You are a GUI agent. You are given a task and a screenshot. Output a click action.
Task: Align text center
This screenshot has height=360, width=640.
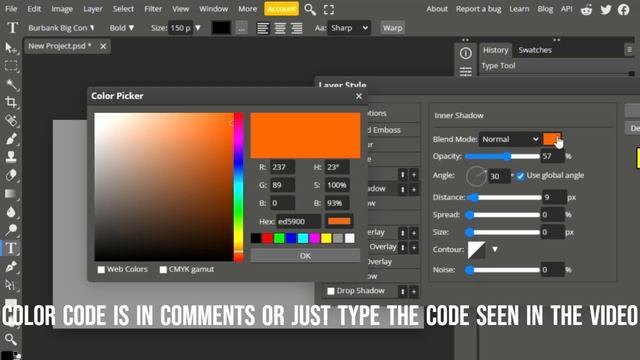pos(280,28)
